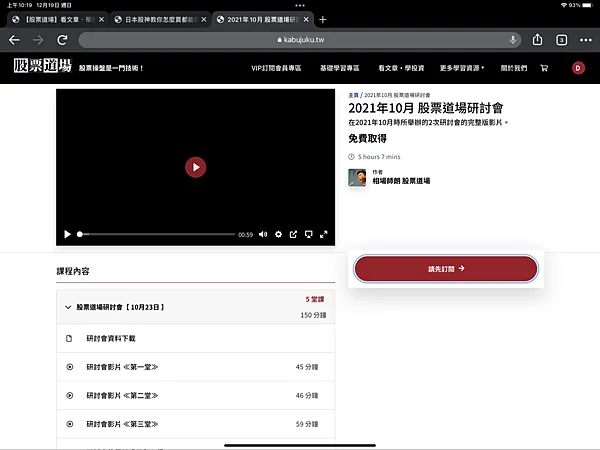
Task: Click the 課程內容 heading
Action: pos(73,271)
